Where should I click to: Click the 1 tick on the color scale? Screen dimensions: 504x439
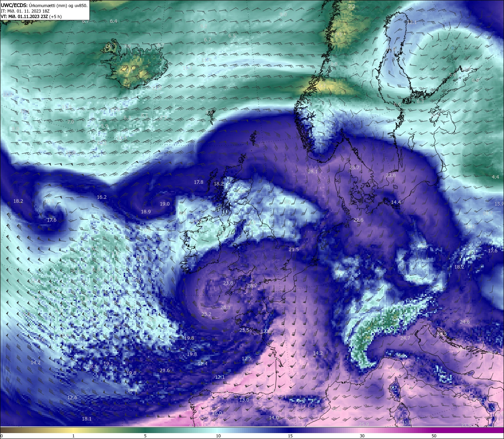tap(73, 436)
